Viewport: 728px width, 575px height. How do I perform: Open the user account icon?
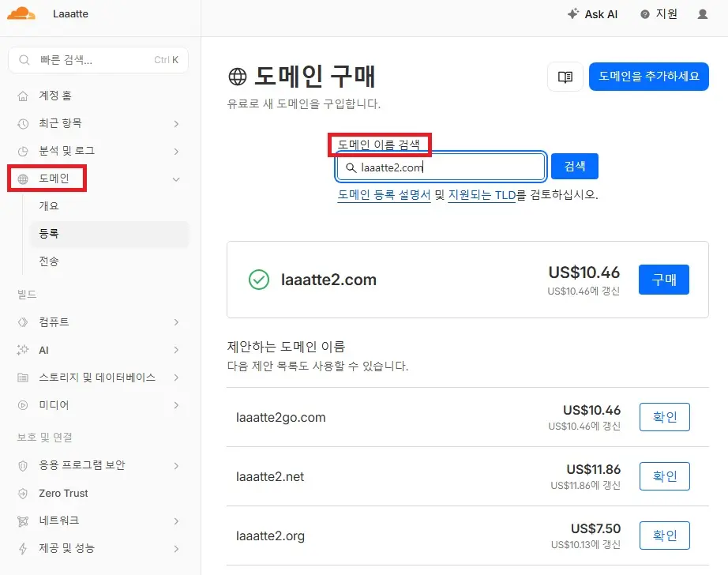tap(705, 13)
